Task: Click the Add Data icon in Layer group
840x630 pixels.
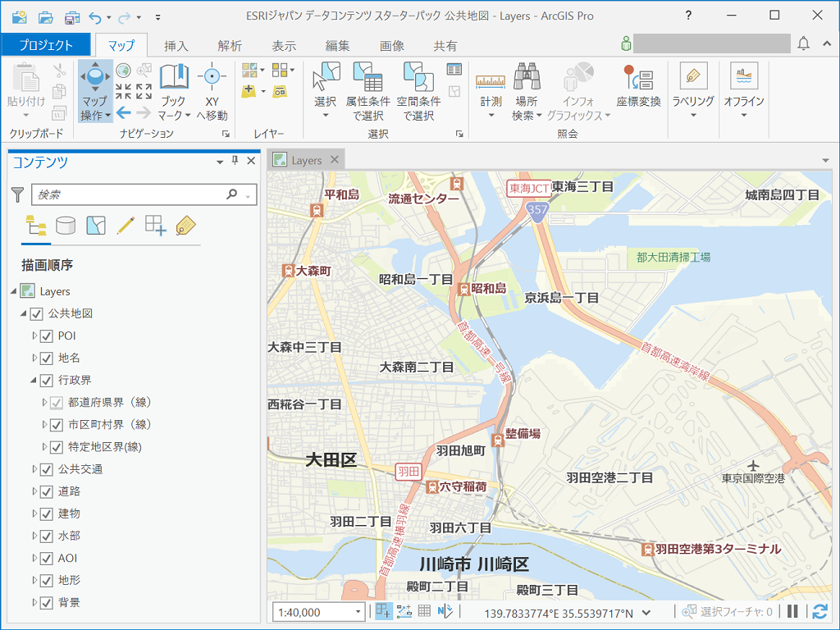Action: click(x=249, y=91)
